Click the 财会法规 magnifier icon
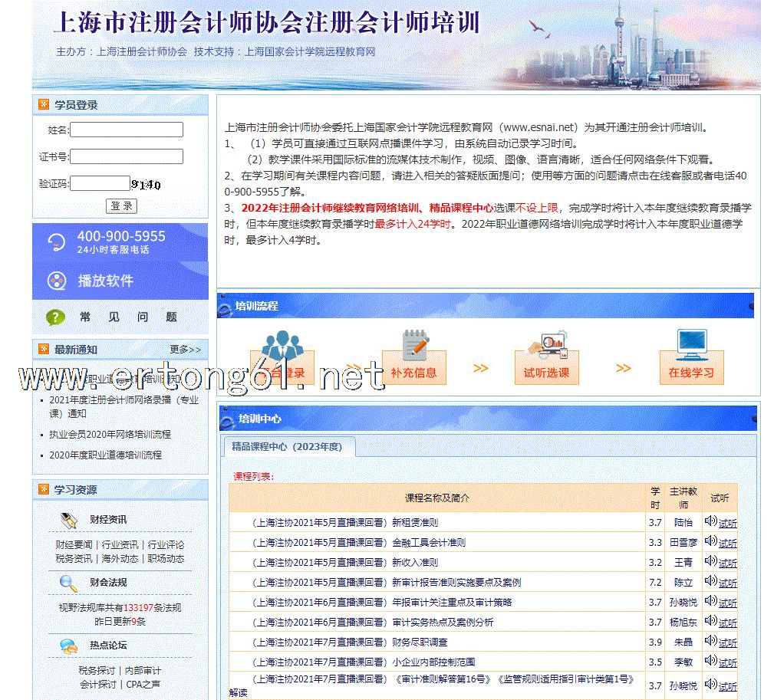Viewport: 774px width, 700px height. pyautogui.click(x=69, y=583)
